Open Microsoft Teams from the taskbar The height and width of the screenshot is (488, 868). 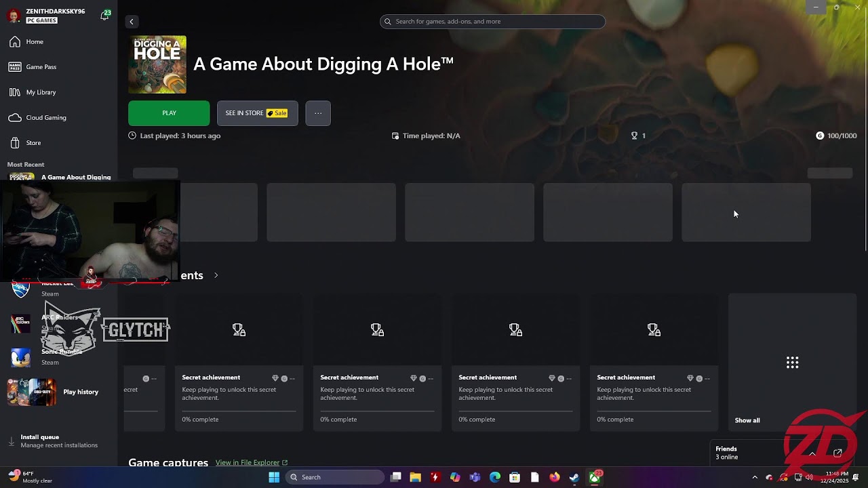475,477
